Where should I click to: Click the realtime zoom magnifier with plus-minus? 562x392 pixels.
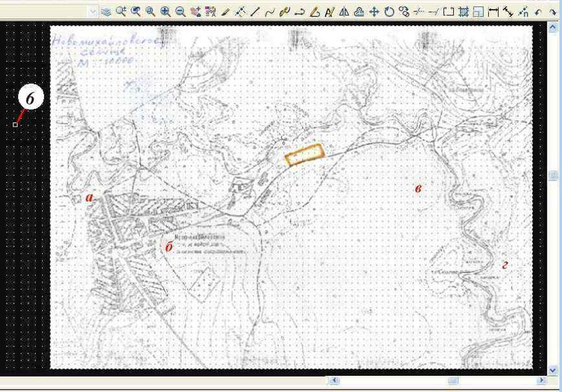click(121, 12)
